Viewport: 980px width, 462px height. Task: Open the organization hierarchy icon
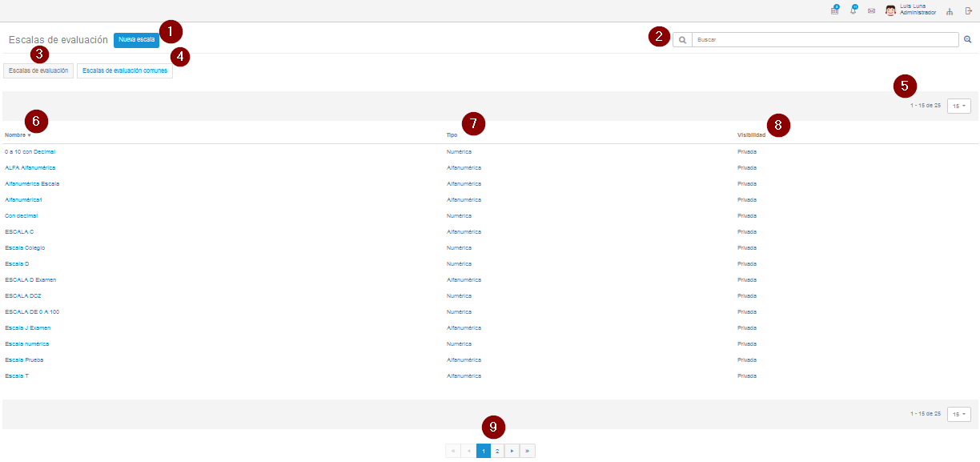coord(950,11)
